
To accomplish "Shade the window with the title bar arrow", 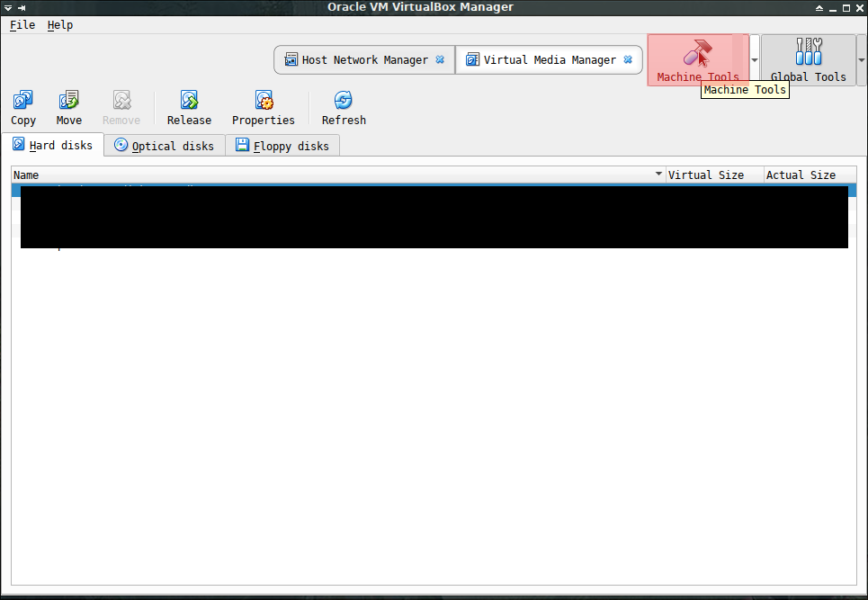I will click(x=819, y=8).
